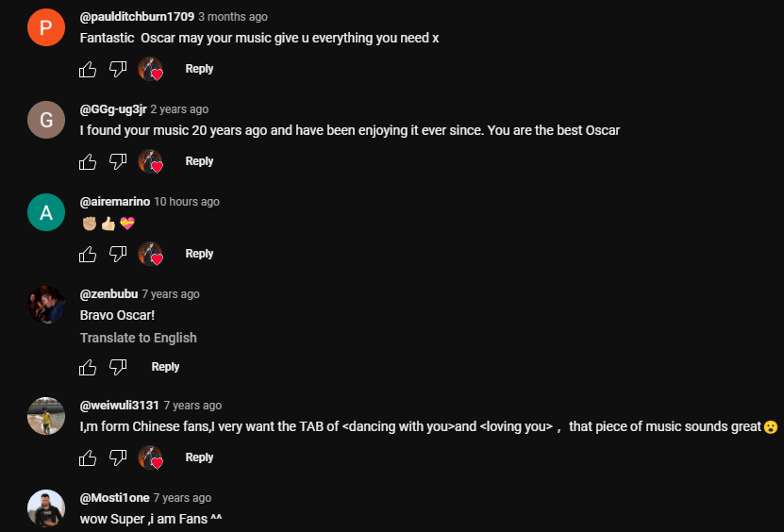
Task: Dislike the @airemarino emoji comment
Action: [118, 254]
